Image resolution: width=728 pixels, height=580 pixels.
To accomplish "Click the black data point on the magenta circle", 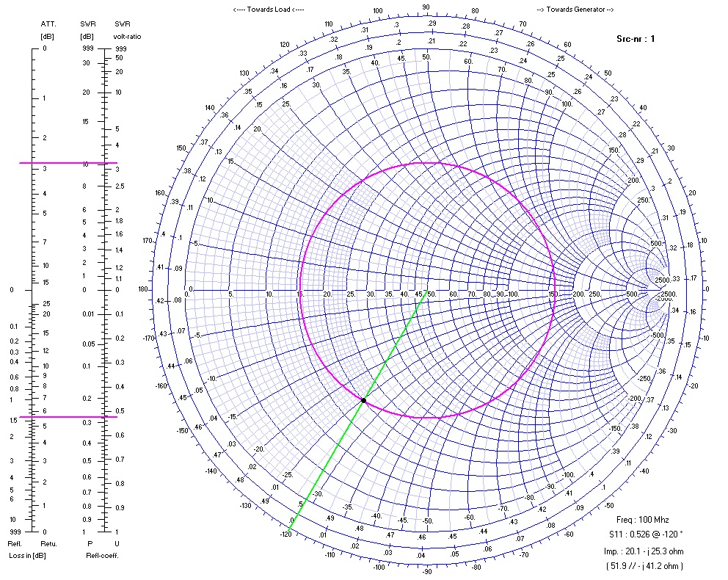I will pos(363,400).
